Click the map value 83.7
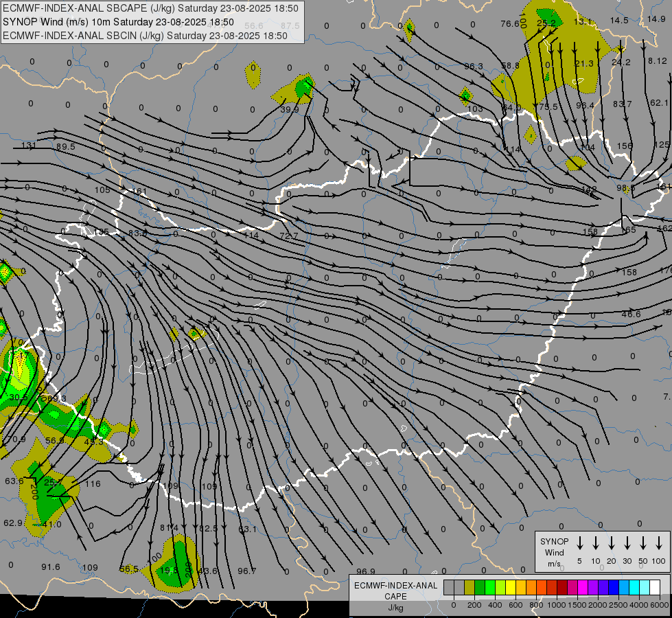Image resolution: width=672 pixels, height=618 pixels. click(623, 104)
